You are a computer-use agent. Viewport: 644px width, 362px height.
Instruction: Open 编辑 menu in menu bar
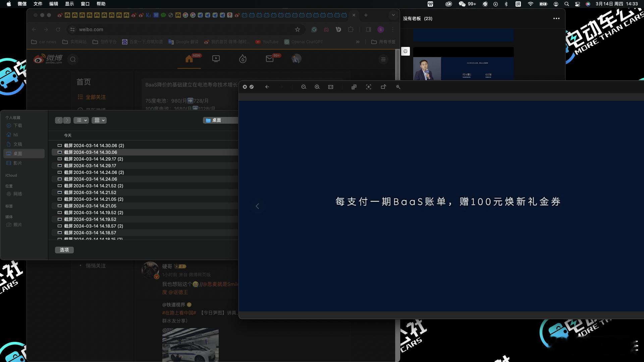tap(54, 4)
